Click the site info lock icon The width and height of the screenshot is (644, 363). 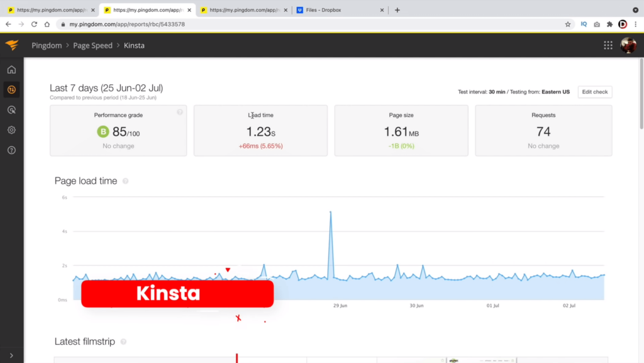63,25
